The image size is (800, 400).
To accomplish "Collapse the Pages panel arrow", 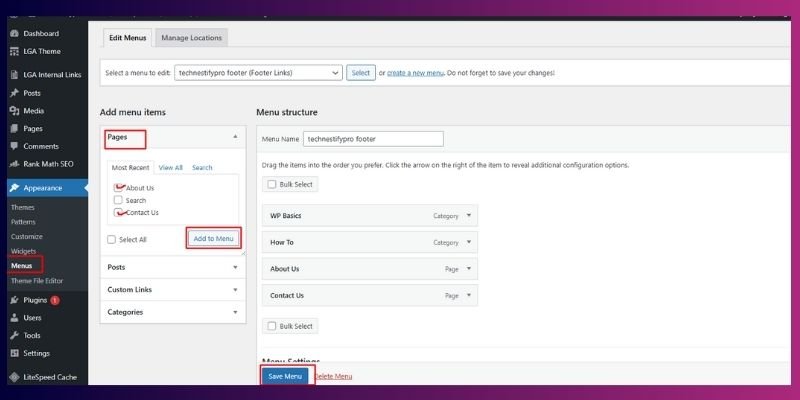I will click(235, 137).
